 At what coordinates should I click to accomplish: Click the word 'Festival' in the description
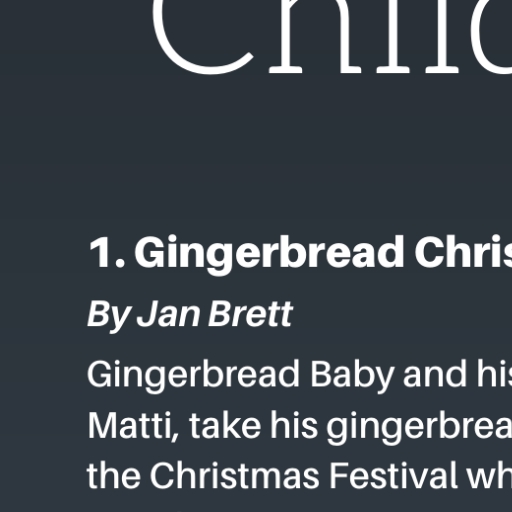(395, 476)
